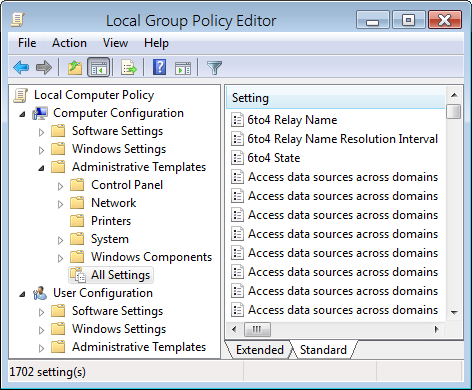The width and height of the screenshot is (472, 390).
Task: Open the 6to4 State policy setting
Action: (273, 158)
